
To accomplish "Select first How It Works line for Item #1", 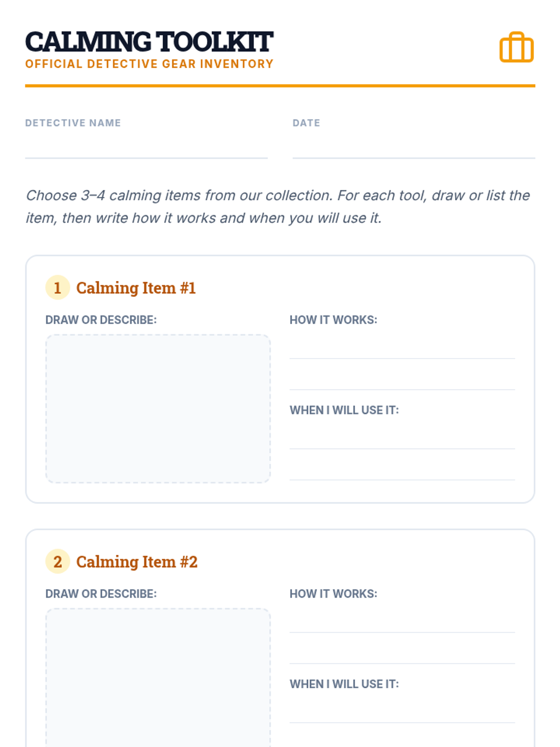I will click(x=402, y=349).
